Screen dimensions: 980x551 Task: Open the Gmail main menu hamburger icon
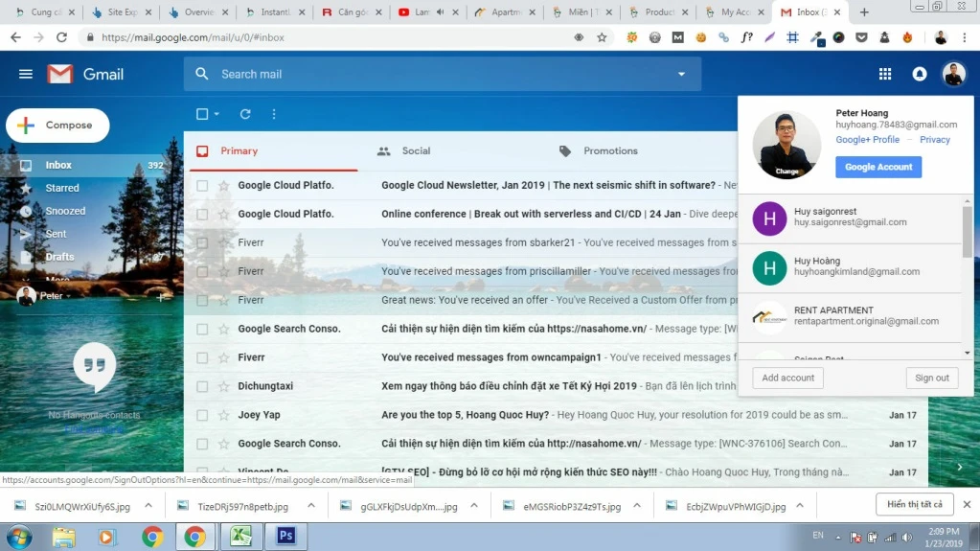[26, 75]
